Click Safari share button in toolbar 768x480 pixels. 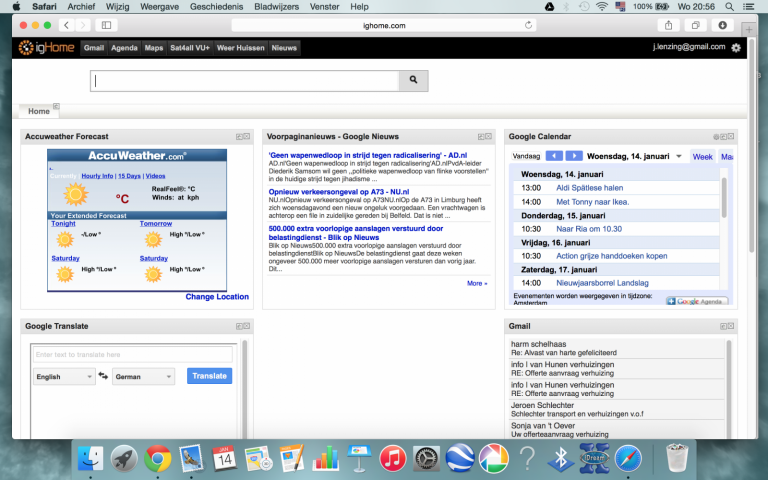coord(668,24)
